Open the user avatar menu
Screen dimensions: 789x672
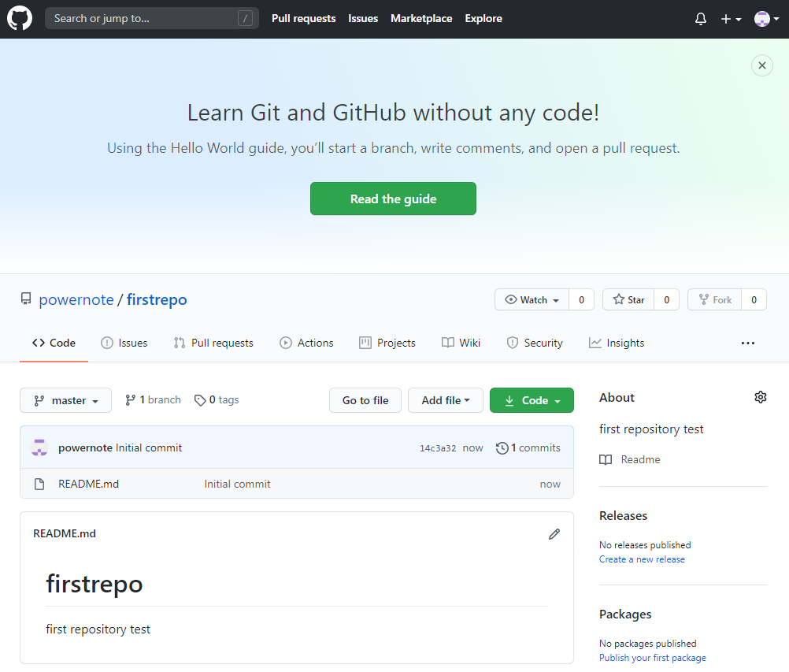point(766,19)
